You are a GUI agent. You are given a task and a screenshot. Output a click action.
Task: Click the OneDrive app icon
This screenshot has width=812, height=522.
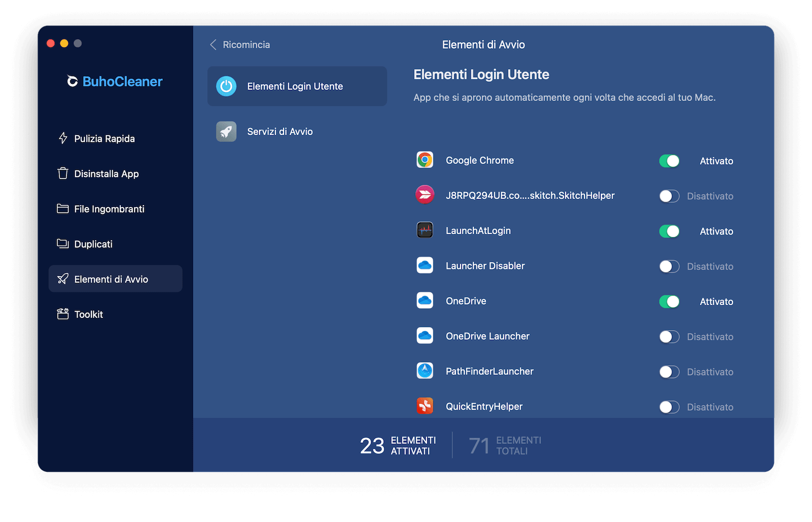(x=425, y=301)
